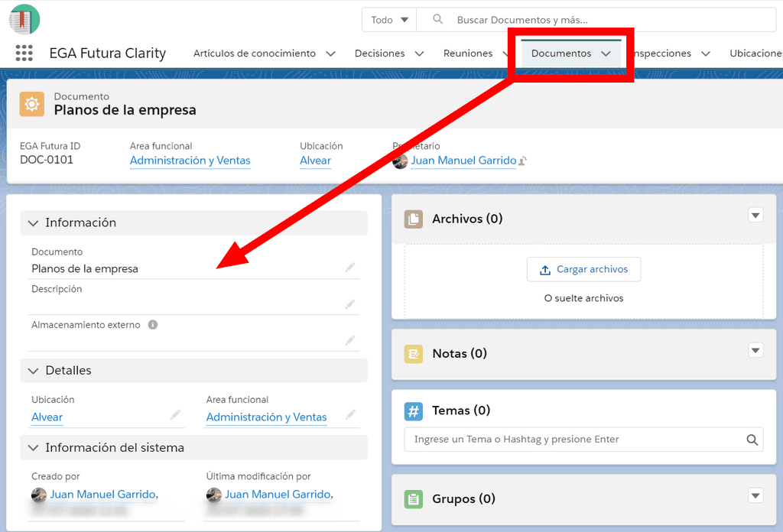This screenshot has width=783, height=532.
Task: Open the Alvear link in header
Action: (315, 161)
